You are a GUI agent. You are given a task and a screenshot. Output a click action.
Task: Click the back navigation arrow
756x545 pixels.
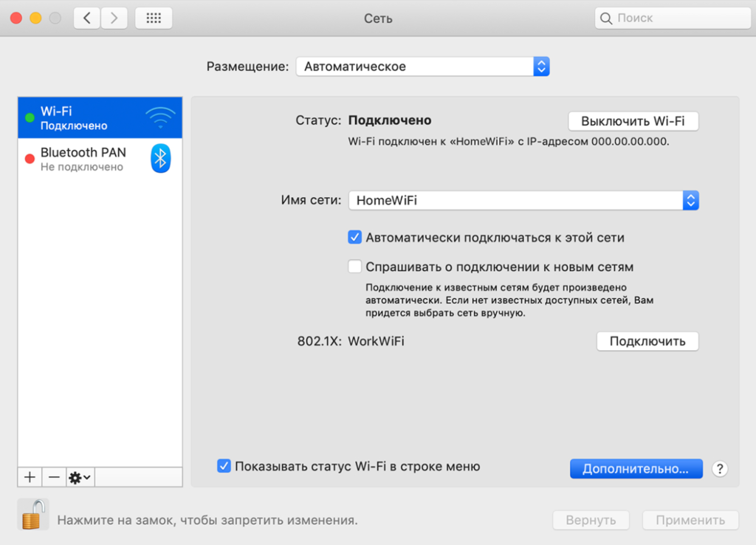click(x=87, y=18)
